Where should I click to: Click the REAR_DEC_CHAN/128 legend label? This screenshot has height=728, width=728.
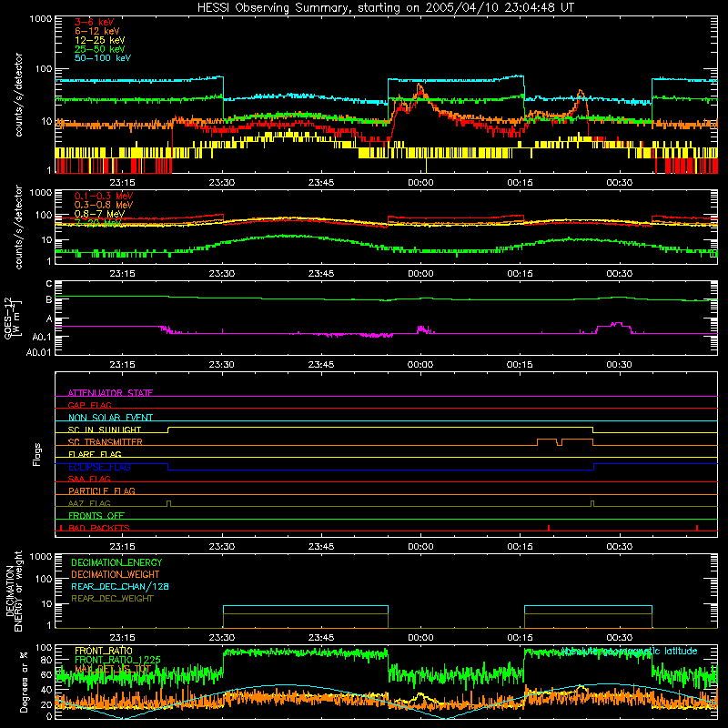(120, 586)
